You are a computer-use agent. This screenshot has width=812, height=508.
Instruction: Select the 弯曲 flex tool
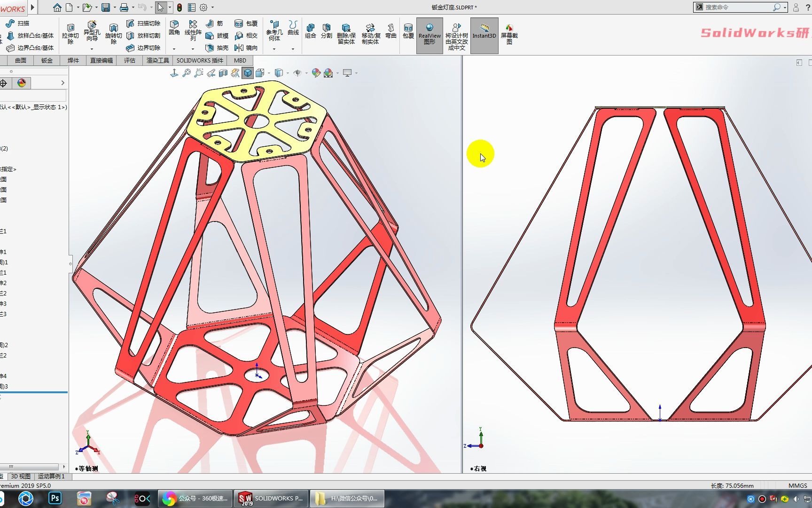391,31
